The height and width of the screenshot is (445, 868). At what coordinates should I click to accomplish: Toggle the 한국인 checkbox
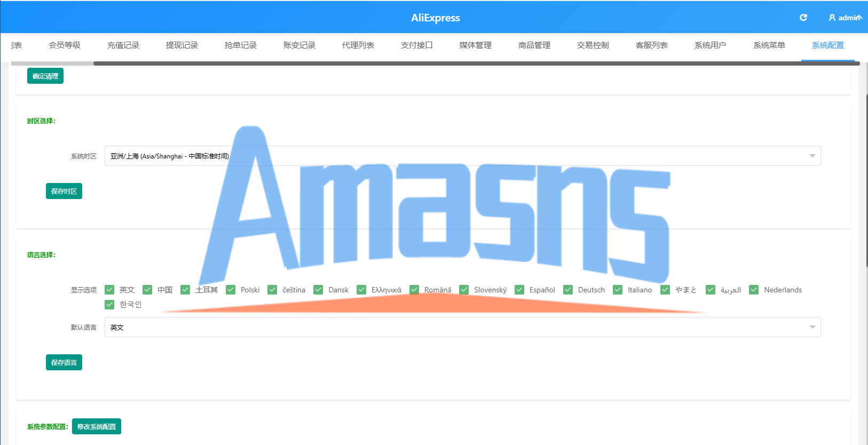click(x=109, y=304)
